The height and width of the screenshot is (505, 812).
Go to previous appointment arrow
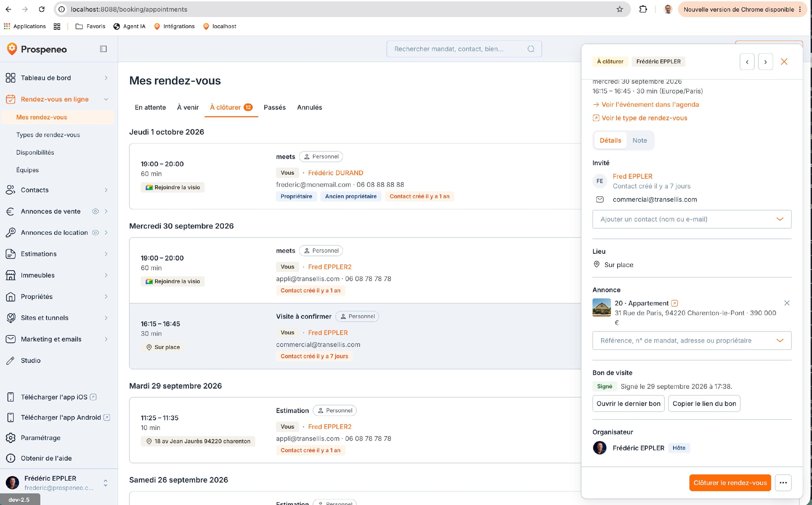747,62
